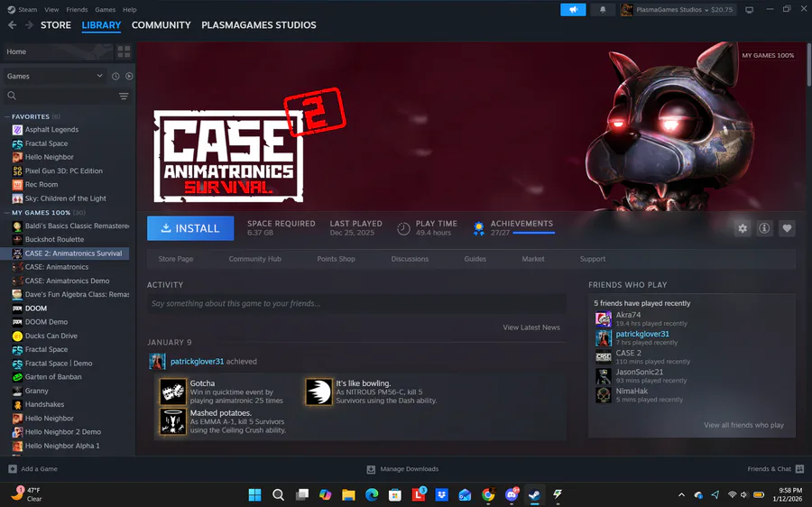Open the Help menu
This screenshot has height=507, width=812.
[x=129, y=10]
